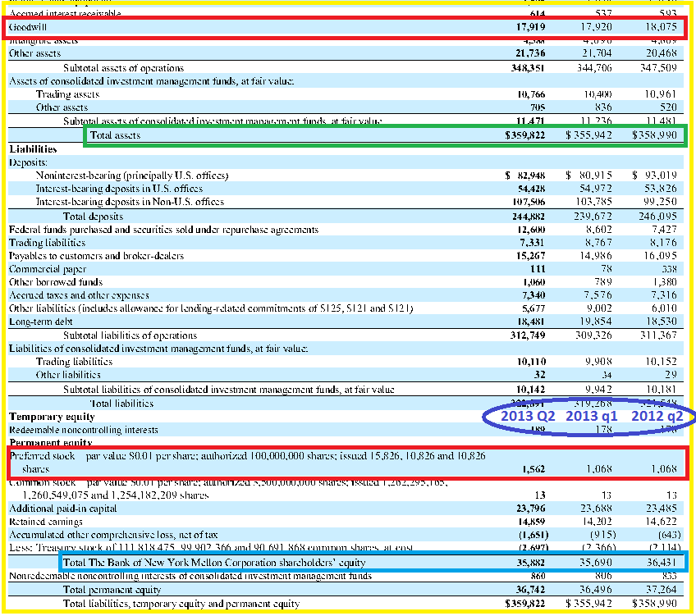696x616 pixels.
Task: Select Liabilities of consolidated investment management funds heading
Action: [x=158, y=349]
